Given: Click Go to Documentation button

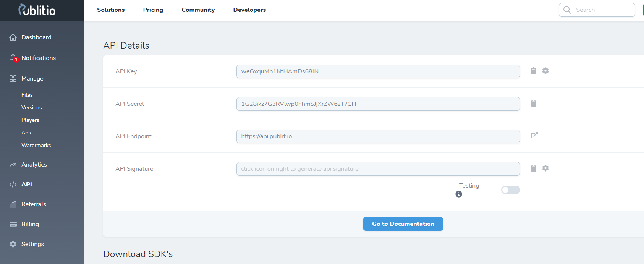Looking at the screenshot, I should pyautogui.click(x=403, y=224).
